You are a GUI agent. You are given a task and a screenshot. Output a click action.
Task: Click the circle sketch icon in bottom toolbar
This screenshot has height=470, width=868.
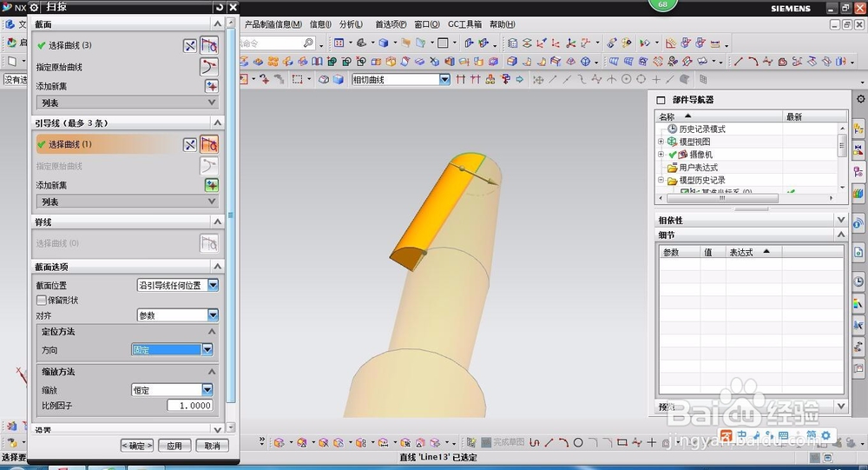pyautogui.click(x=578, y=442)
